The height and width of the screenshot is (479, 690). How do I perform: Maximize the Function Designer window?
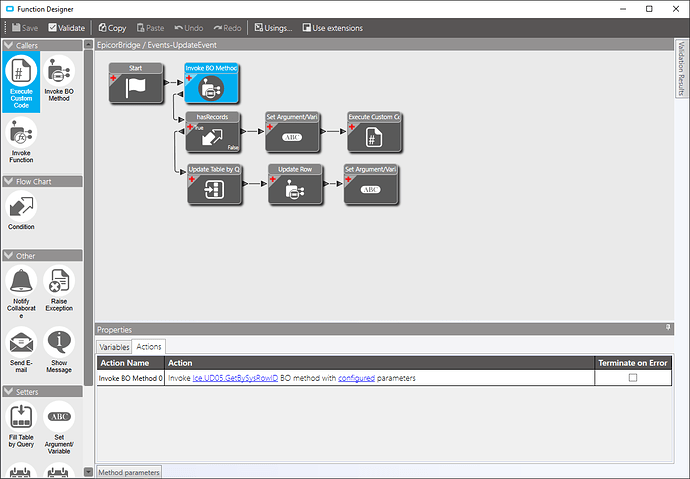point(649,9)
